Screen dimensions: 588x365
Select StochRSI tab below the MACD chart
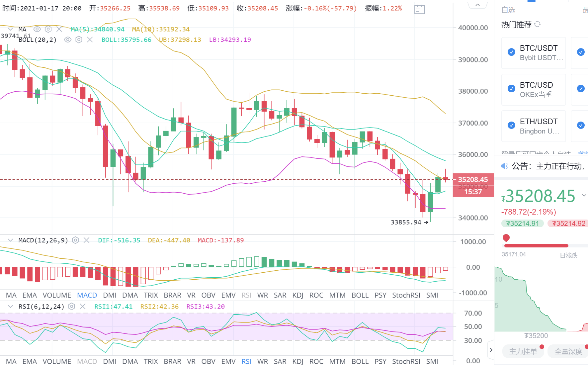coord(406,295)
